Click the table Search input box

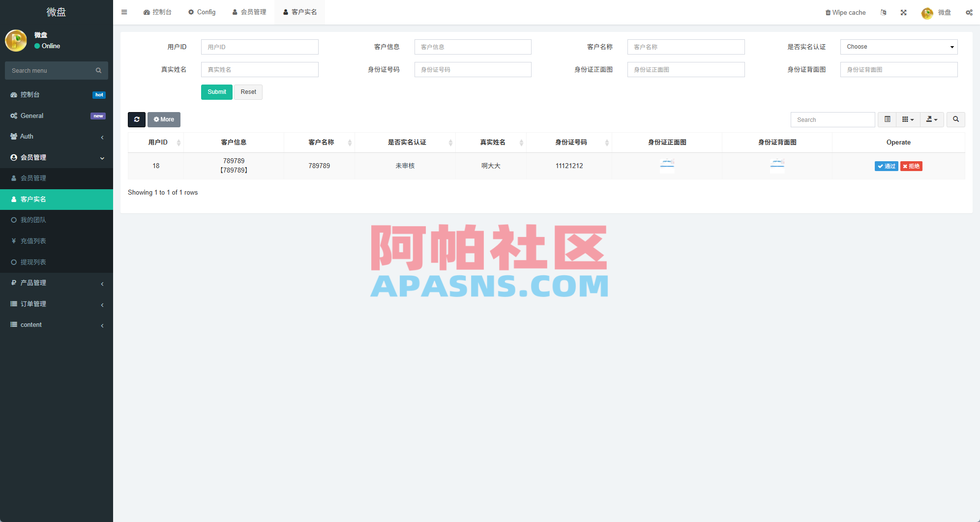click(833, 119)
